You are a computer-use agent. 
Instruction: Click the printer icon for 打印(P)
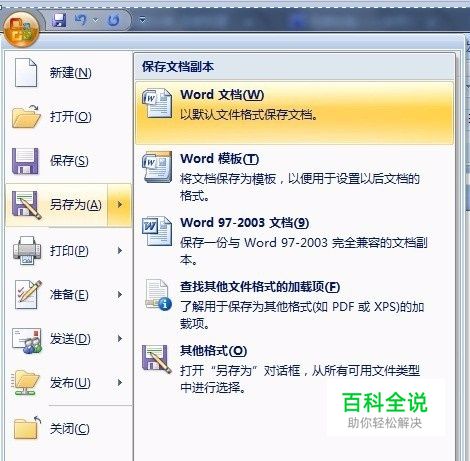(27, 250)
